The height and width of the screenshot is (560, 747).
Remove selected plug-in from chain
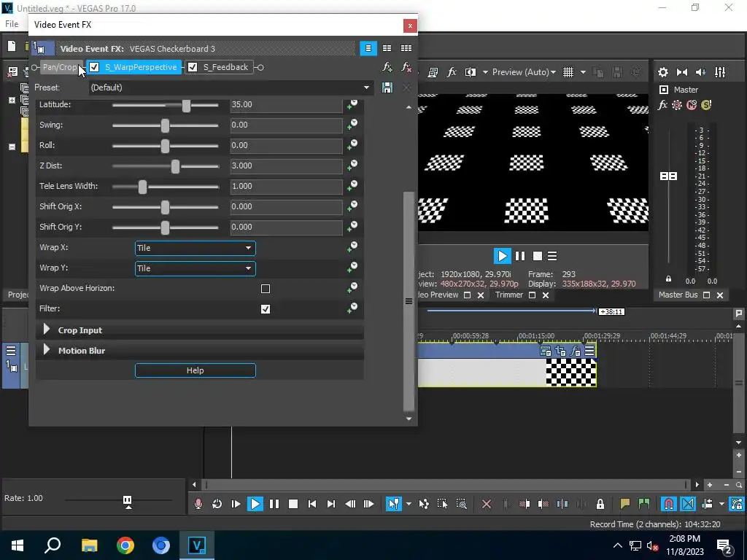pyautogui.click(x=406, y=67)
